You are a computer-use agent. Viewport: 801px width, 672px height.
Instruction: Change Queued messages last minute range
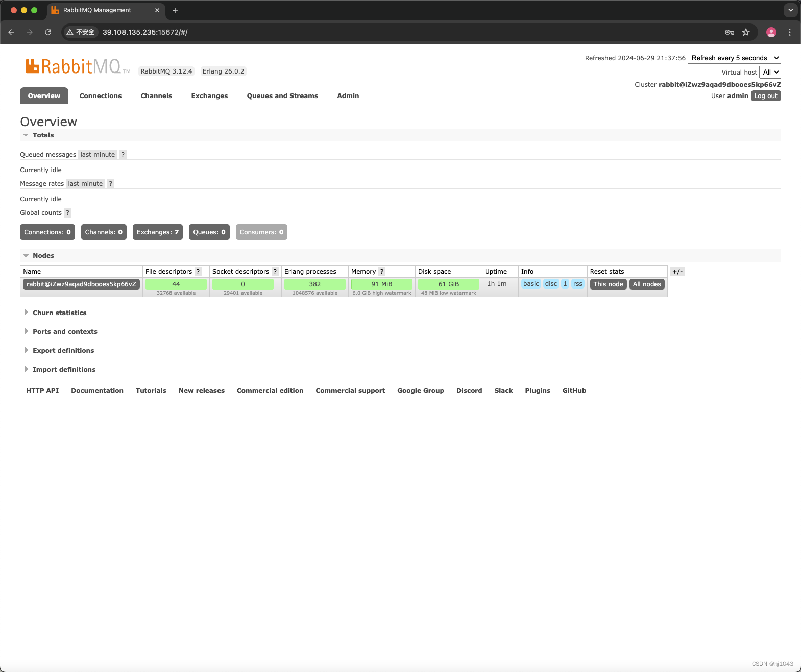click(x=98, y=155)
